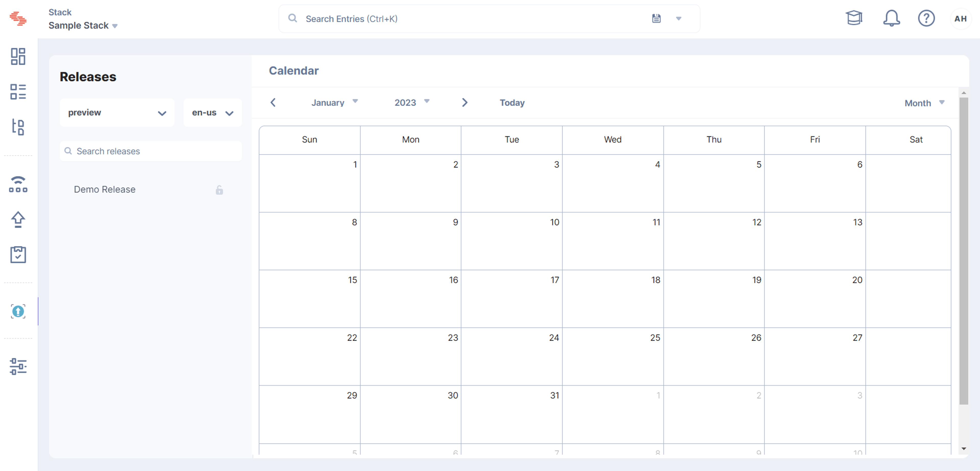
Task: Focus the Search releases field
Action: [151, 151]
